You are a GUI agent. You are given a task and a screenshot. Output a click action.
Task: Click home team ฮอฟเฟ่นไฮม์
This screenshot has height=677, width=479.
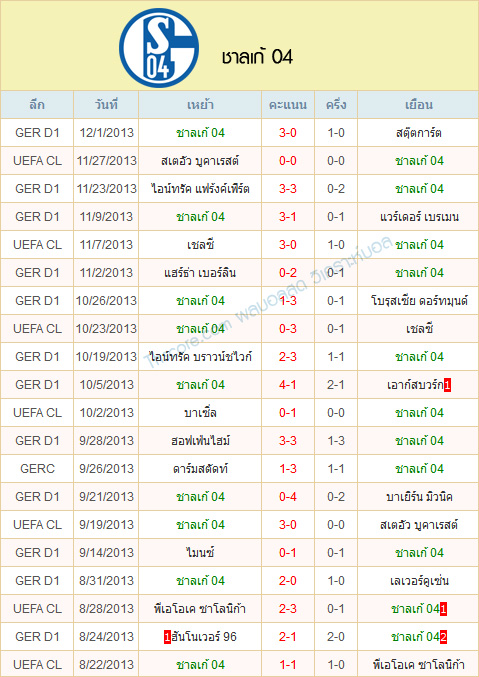pos(200,441)
